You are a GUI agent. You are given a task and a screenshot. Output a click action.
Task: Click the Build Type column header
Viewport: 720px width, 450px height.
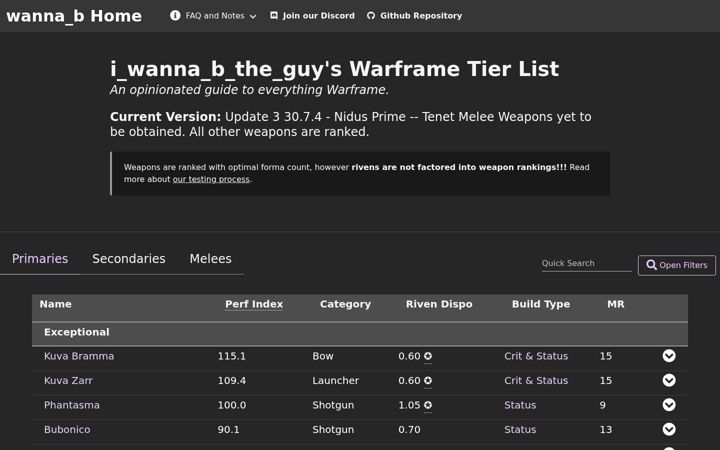point(541,304)
